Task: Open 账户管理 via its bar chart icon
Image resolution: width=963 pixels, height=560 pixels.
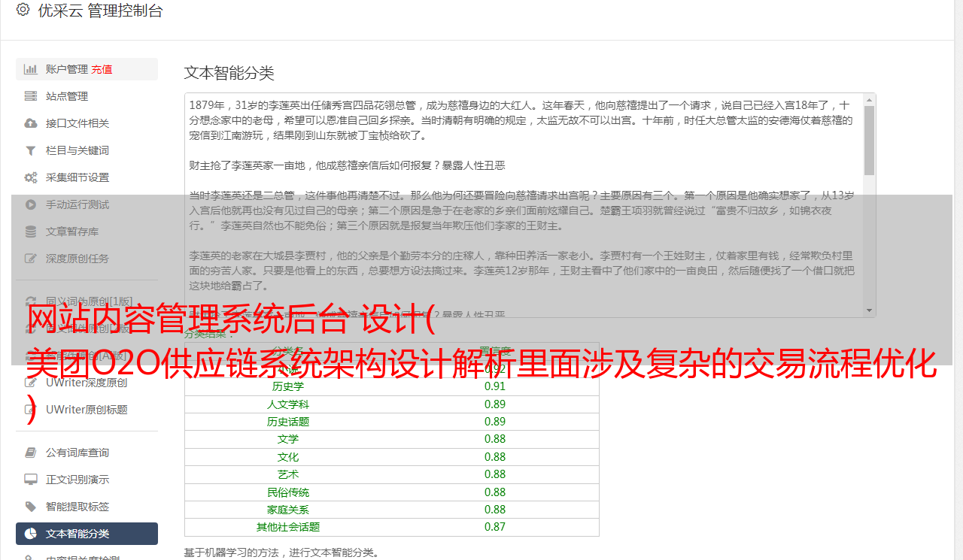Action: click(31, 69)
